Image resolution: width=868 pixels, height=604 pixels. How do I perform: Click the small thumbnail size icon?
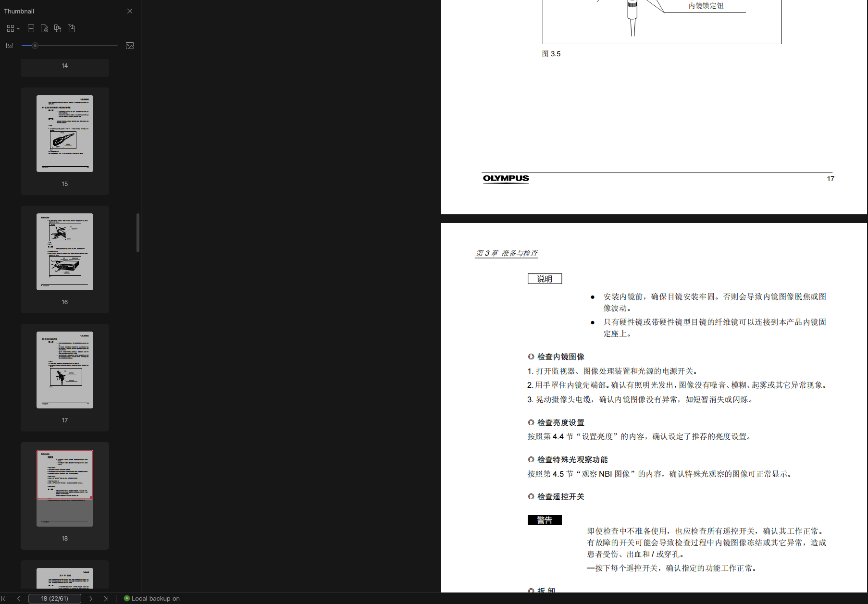tap(9, 46)
